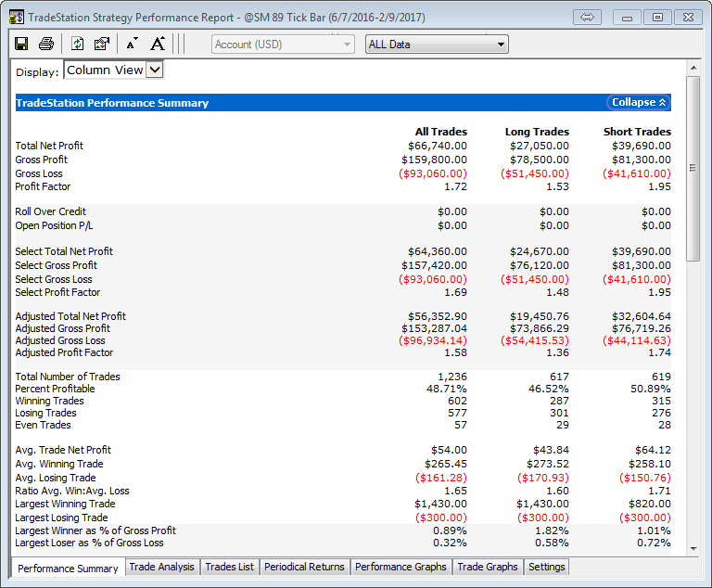The image size is (712, 588).
Task: Switch to the Trade Analysis tab
Action: pyautogui.click(x=162, y=567)
